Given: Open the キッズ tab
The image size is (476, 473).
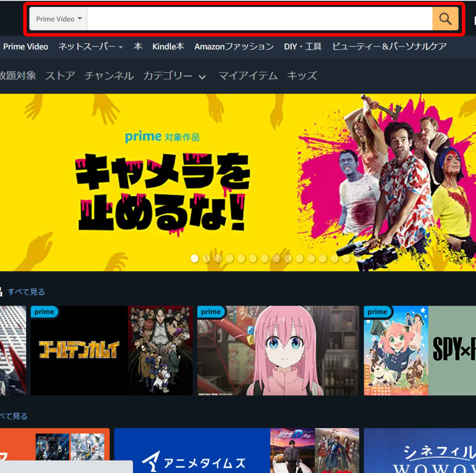Looking at the screenshot, I should coord(302,76).
